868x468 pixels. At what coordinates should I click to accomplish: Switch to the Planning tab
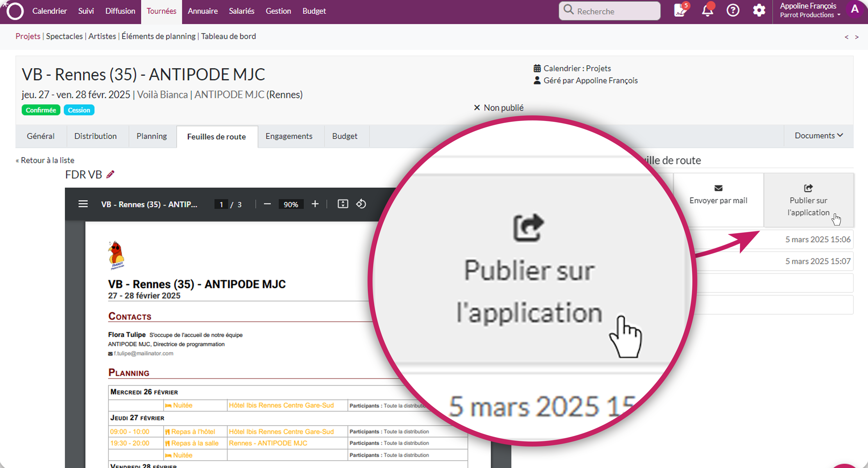click(x=152, y=136)
